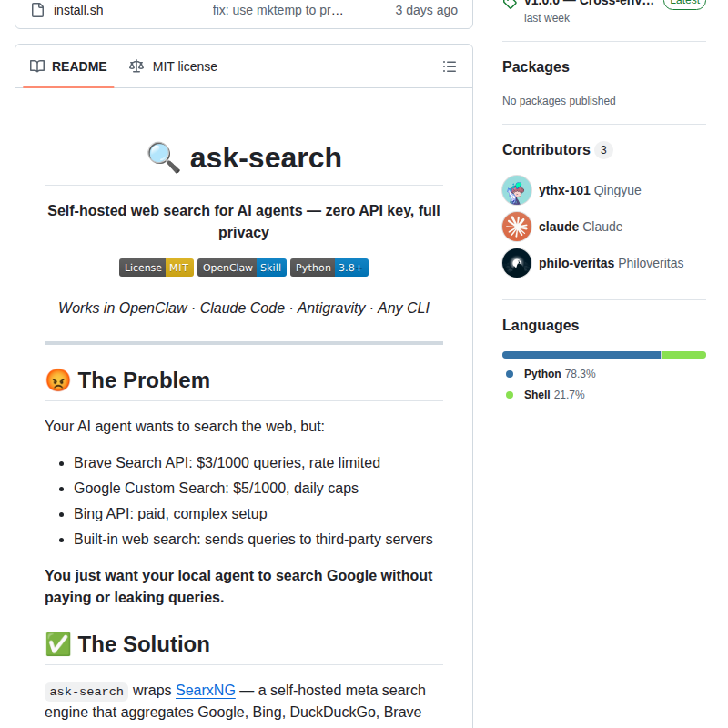Click the Latest release badge
The width and height of the screenshot is (728, 728).
pos(684,3)
